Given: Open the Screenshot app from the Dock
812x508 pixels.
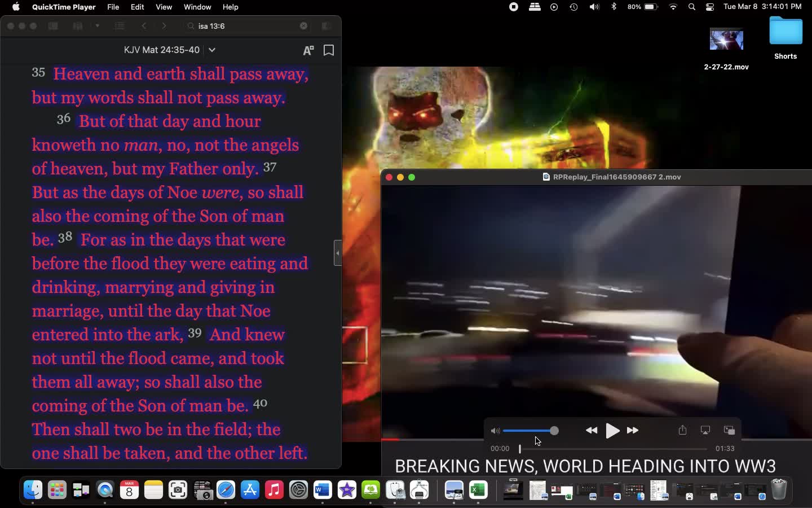Looking at the screenshot, I should [x=178, y=490].
